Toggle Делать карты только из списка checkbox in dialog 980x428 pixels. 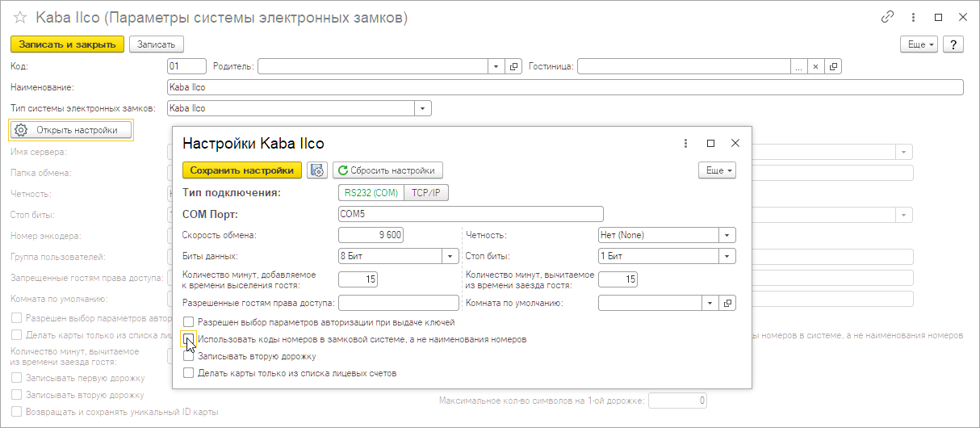coord(189,373)
